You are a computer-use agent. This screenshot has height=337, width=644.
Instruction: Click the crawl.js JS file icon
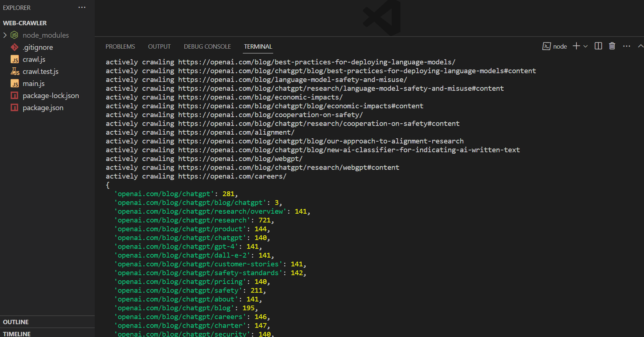[x=15, y=60]
